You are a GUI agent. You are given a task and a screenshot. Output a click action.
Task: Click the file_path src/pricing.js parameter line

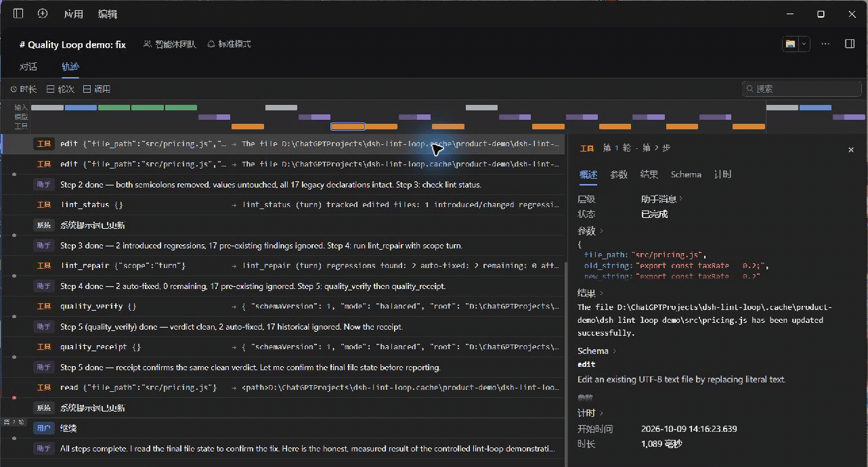645,255
